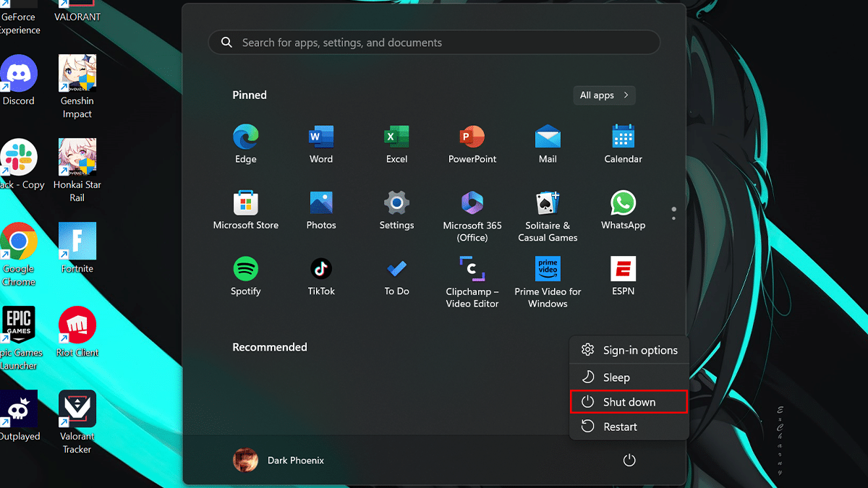Screen dimensions: 868x488
Task: Open the Valorant Tracker shortcut
Action: (x=77, y=408)
